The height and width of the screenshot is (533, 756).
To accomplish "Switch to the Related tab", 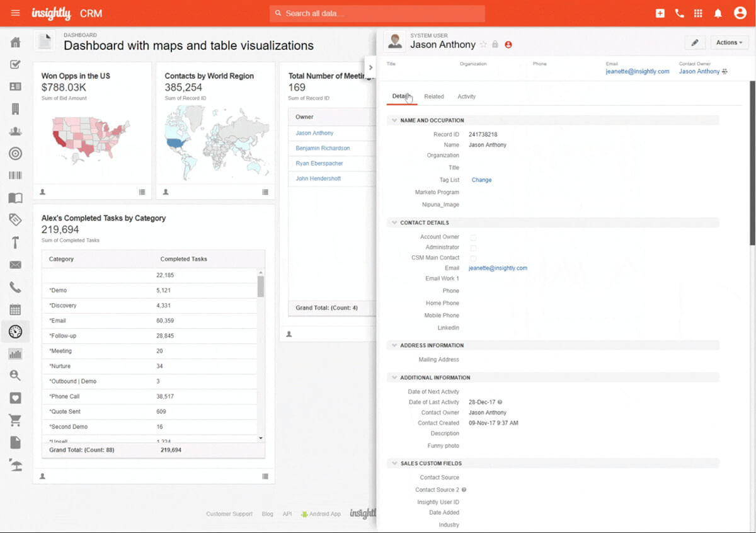I will point(433,96).
